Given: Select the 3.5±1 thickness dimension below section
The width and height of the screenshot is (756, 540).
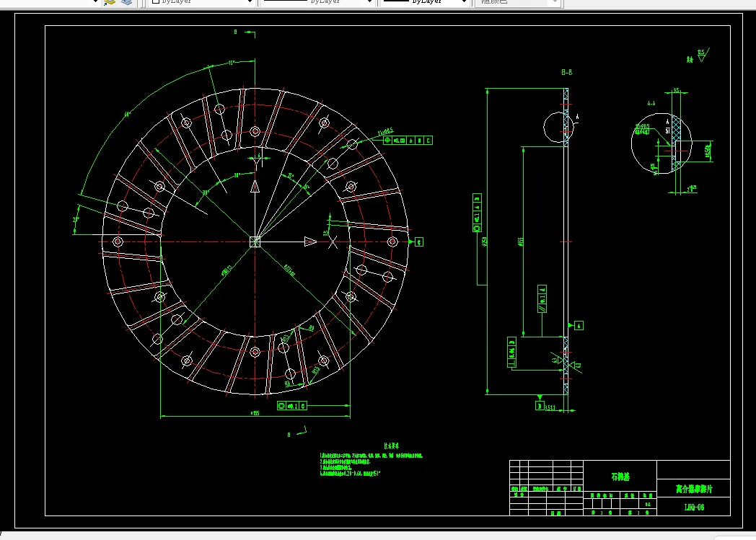Looking at the screenshot, I should (x=550, y=408).
